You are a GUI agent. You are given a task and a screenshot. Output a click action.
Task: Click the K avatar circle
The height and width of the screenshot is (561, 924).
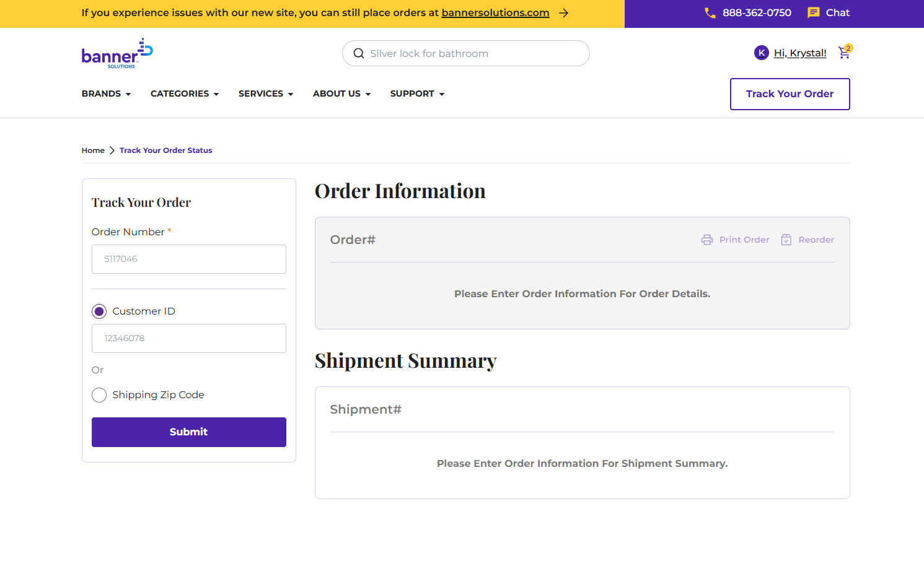(761, 53)
